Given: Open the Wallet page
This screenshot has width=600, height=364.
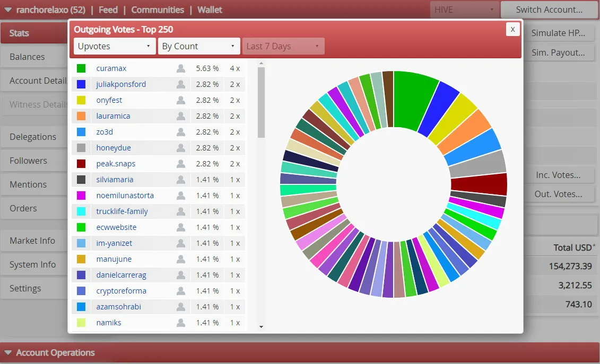Looking at the screenshot, I should click(x=210, y=10).
